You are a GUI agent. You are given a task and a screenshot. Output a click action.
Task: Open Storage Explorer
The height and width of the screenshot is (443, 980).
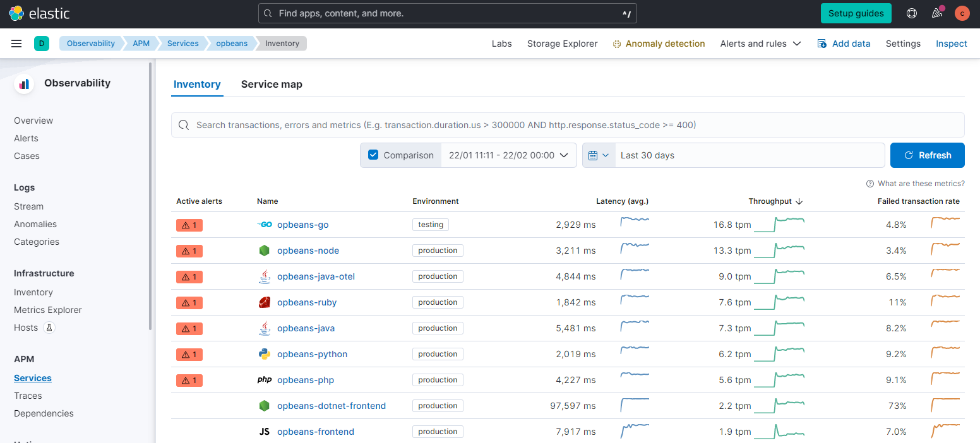[x=563, y=44]
